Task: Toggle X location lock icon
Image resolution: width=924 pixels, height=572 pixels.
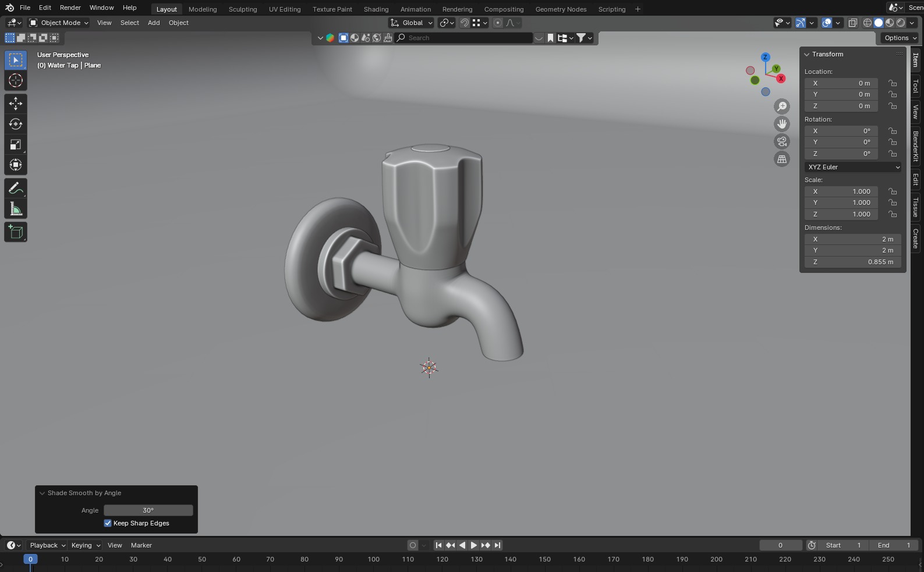Action: [893, 83]
